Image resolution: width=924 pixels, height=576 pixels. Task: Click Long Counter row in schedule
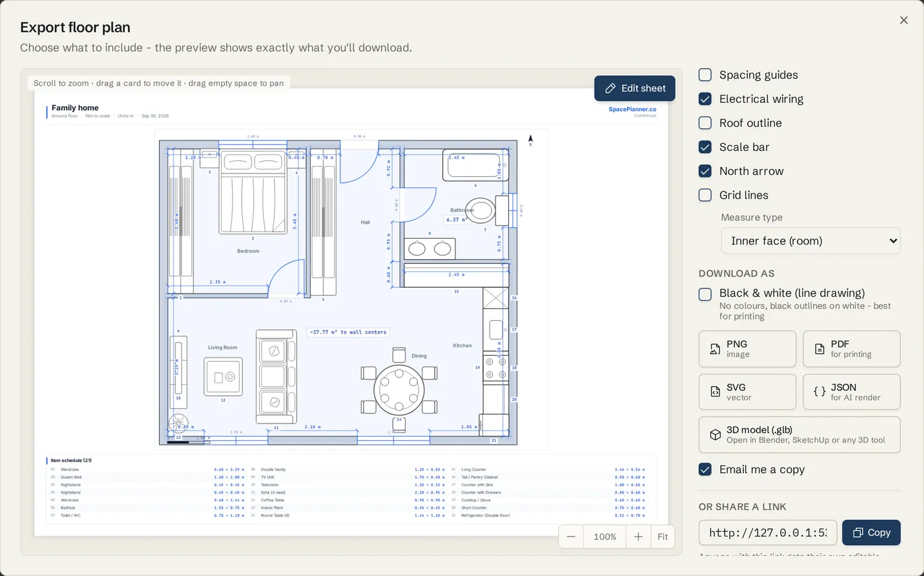(548, 470)
